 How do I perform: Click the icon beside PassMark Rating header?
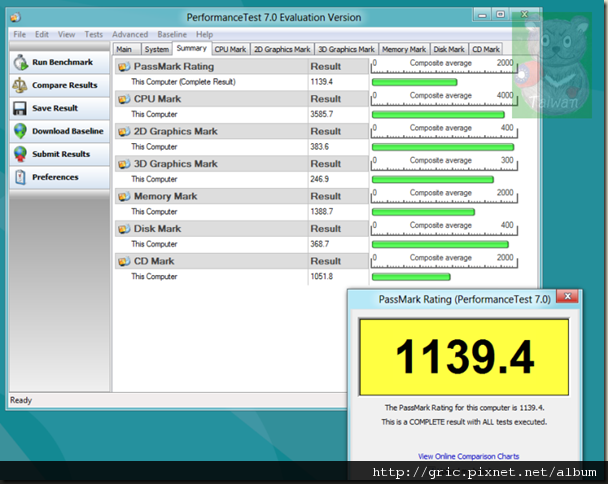pos(124,67)
